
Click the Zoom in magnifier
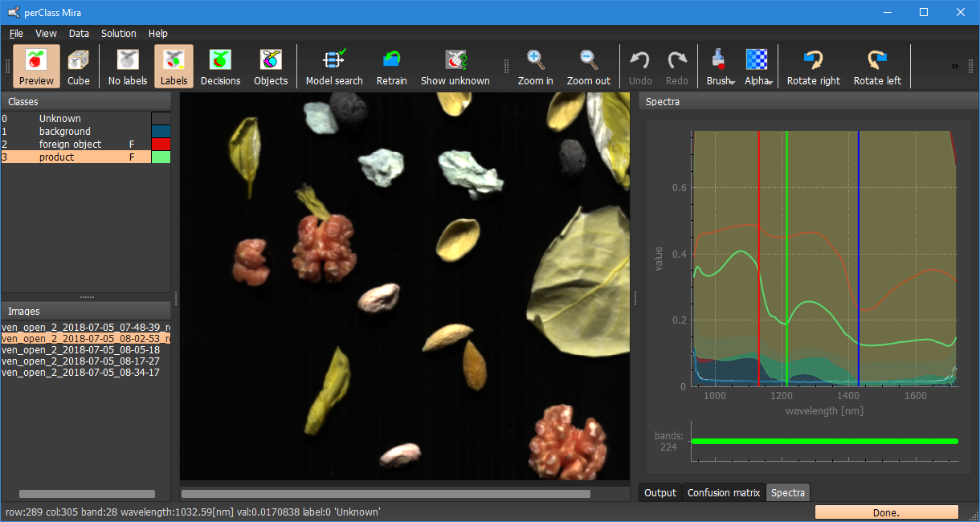[x=535, y=67]
